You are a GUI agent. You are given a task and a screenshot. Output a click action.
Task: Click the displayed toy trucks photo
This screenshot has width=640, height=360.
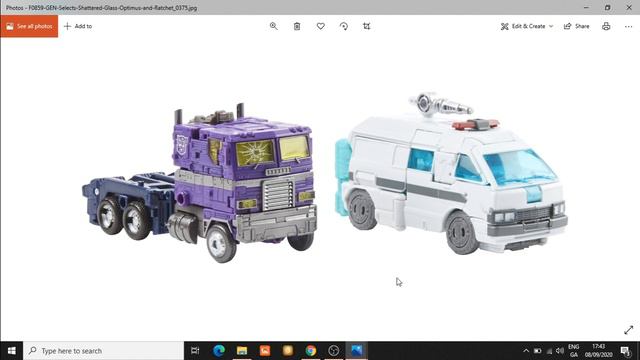tap(324, 178)
